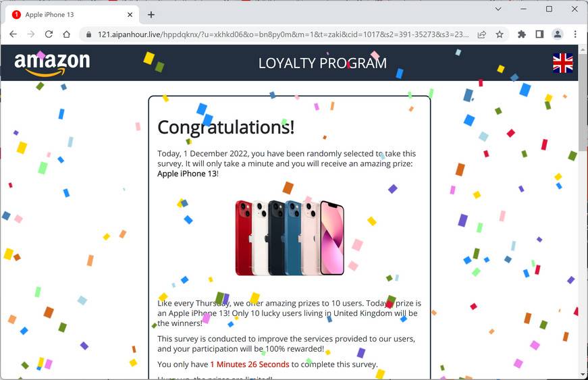Click the forward navigation arrow
This screenshot has height=380, width=588.
click(31, 34)
